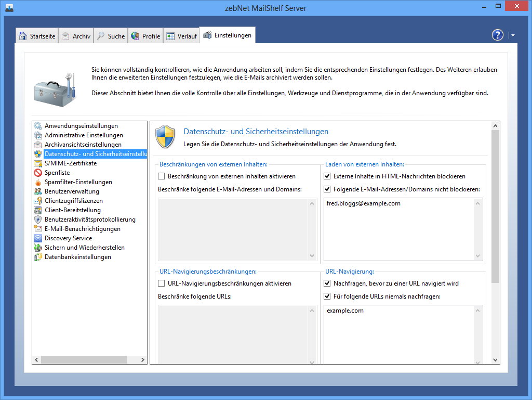Screen dimensions: 532x400
Task: Click the Administrative Einstellungen icon
Action: coord(38,135)
